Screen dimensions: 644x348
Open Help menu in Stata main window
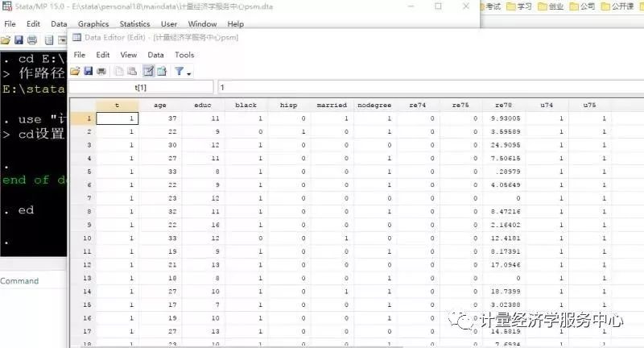click(x=235, y=24)
